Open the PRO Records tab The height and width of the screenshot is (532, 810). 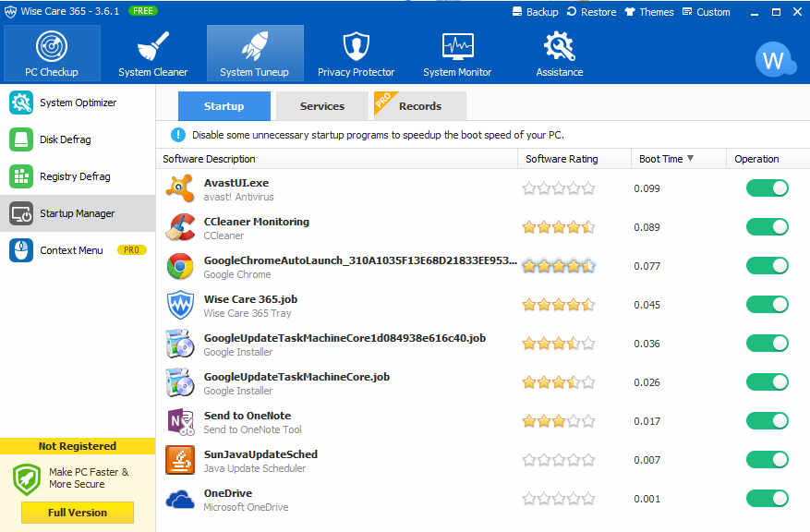pos(420,106)
